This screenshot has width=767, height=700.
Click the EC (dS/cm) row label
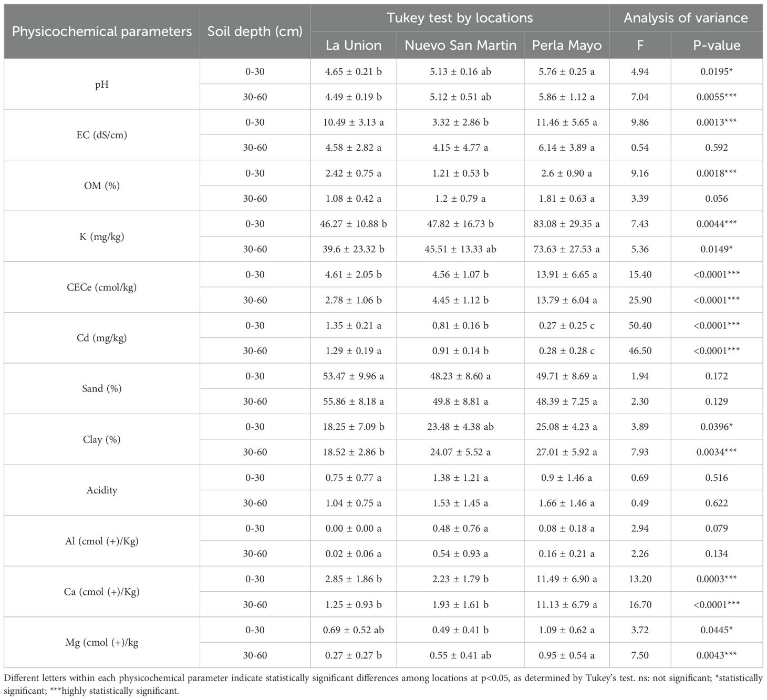101,135
